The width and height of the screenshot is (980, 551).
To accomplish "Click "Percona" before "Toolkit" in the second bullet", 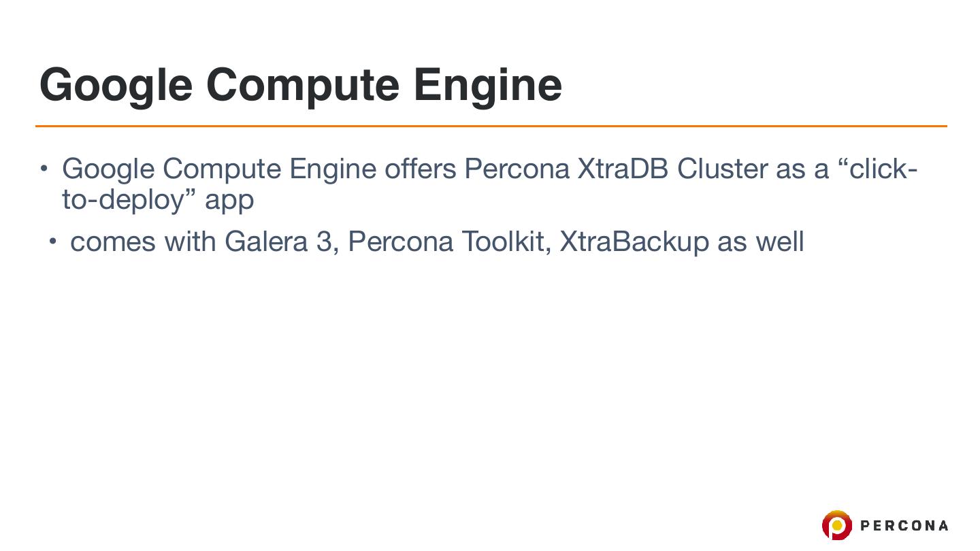I will [x=400, y=241].
